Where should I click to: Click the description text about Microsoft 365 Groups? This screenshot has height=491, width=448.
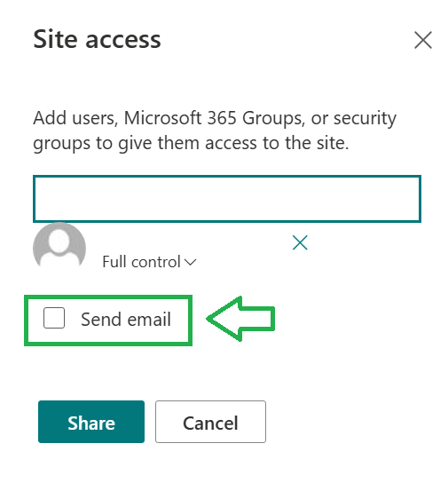tap(215, 131)
